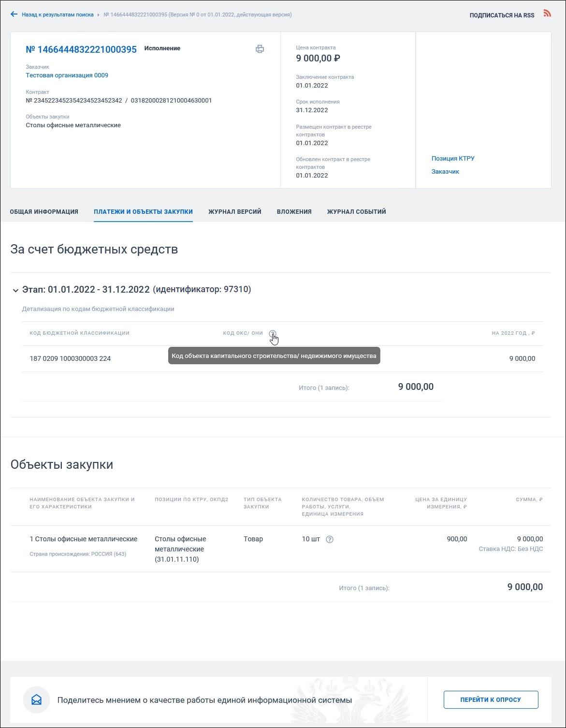The image size is (566, 728).
Task: Subscribe via Подписаться на RSS link
Action: point(502,15)
